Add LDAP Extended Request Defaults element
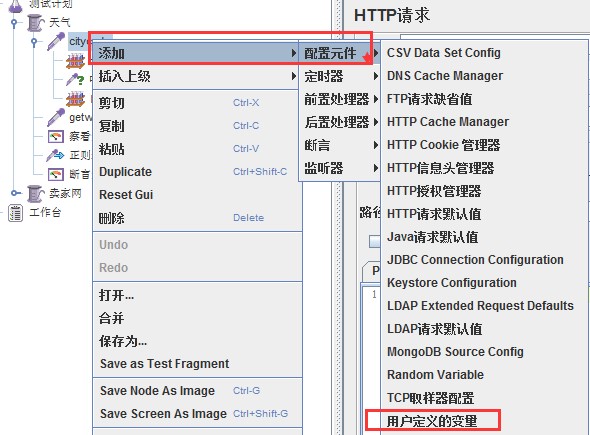This screenshot has height=435, width=590. coord(484,306)
